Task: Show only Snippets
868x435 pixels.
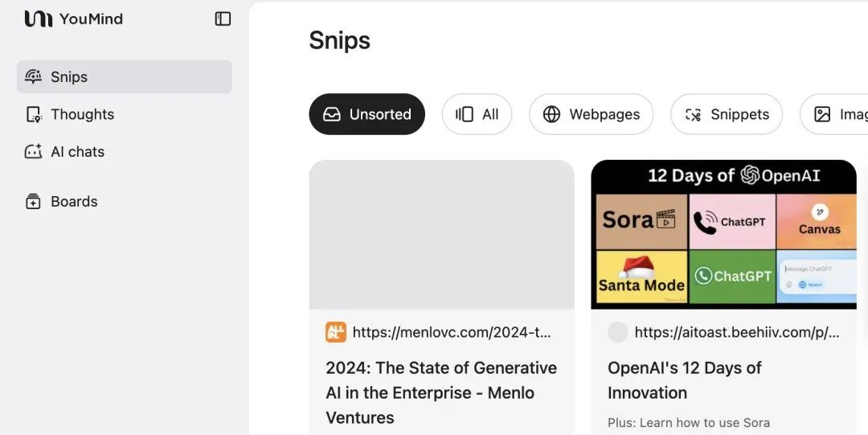Action: 727,114
